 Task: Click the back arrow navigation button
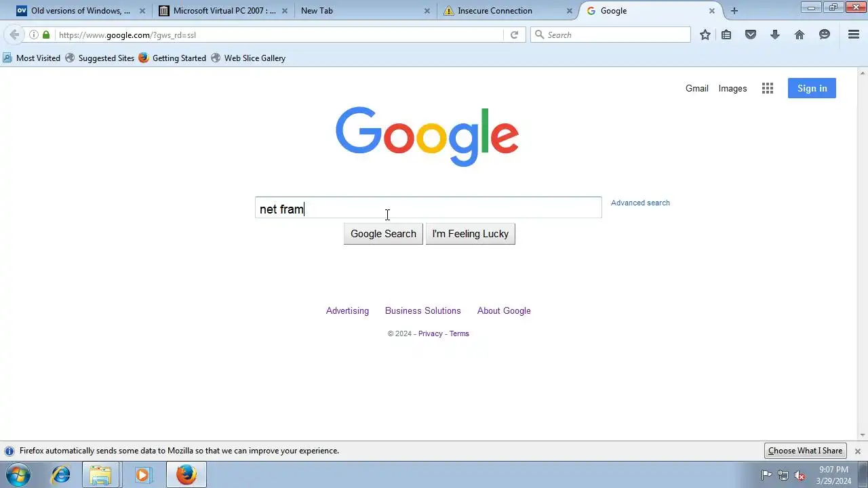click(x=14, y=35)
